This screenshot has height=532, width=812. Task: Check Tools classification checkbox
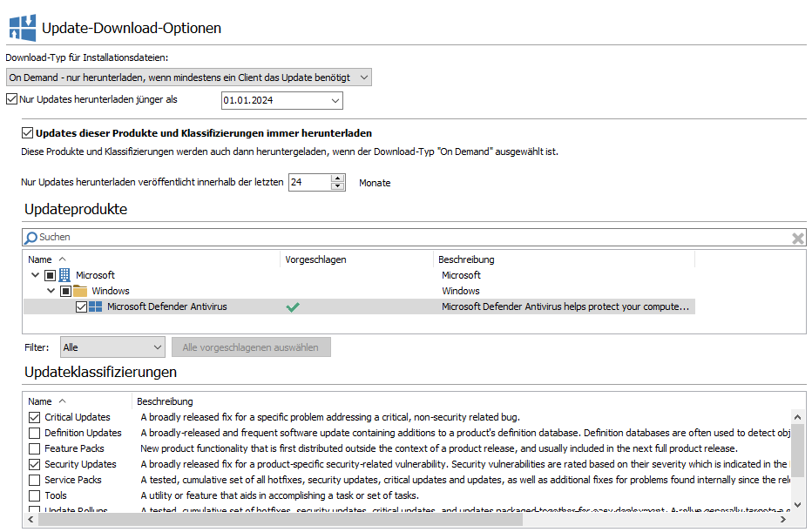[x=34, y=495]
